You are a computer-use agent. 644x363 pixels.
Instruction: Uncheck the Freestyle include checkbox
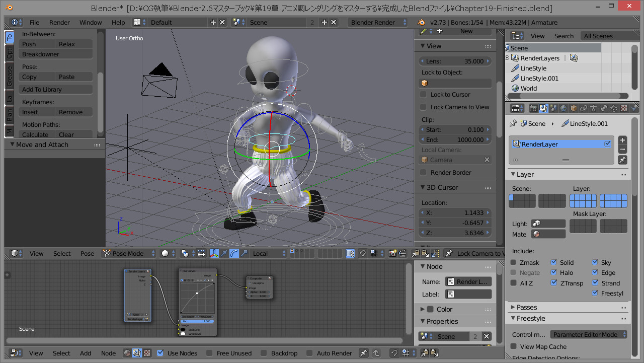tap(595, 293)
